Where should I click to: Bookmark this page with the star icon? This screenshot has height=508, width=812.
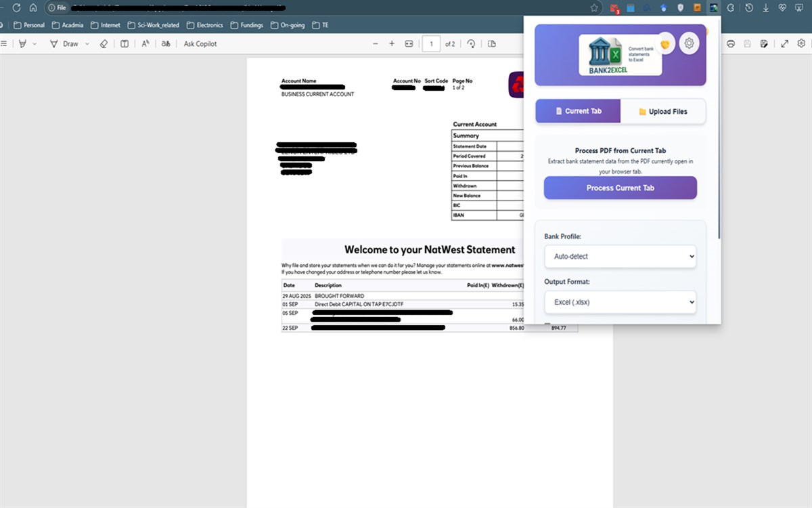[594, 8]
